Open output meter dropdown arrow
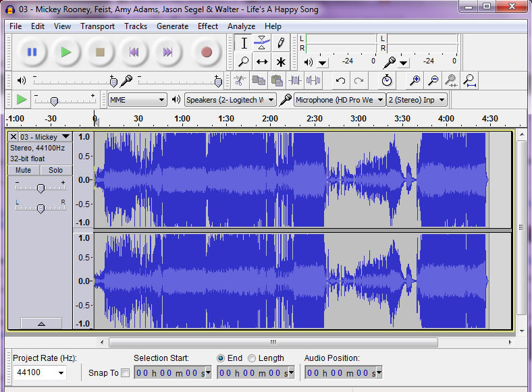 tap(322, 63)
